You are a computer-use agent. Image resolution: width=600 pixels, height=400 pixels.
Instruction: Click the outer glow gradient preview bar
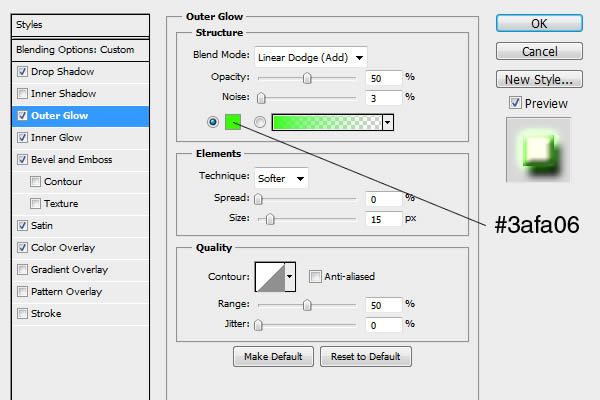click(x=326, y=122)
